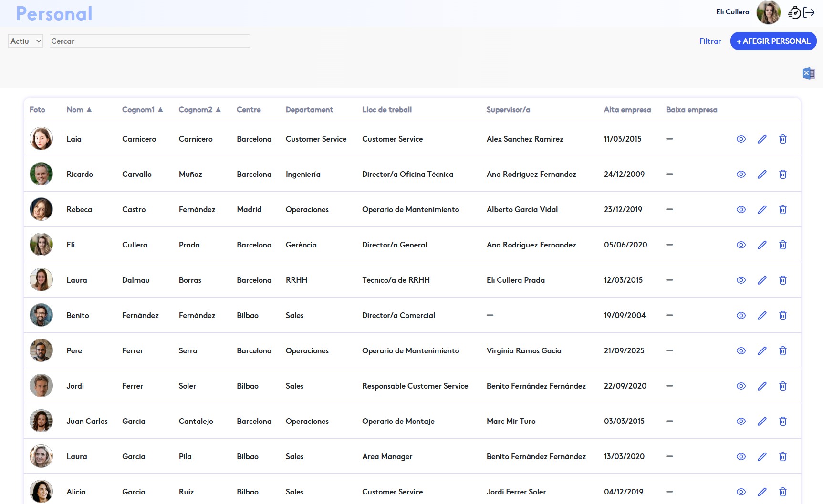Viewport: 823px width, 504px height.
Task: Click the logout icon
Action: (x=809, y=12)
